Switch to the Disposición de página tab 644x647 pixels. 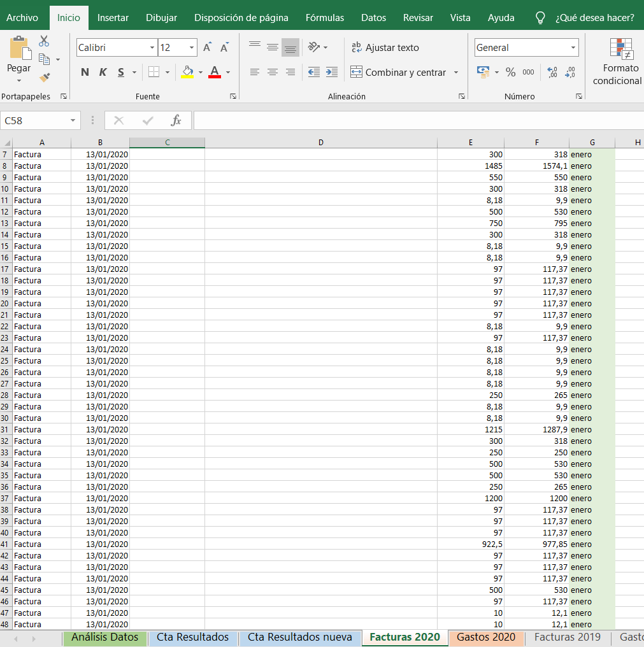pos(241,18)
